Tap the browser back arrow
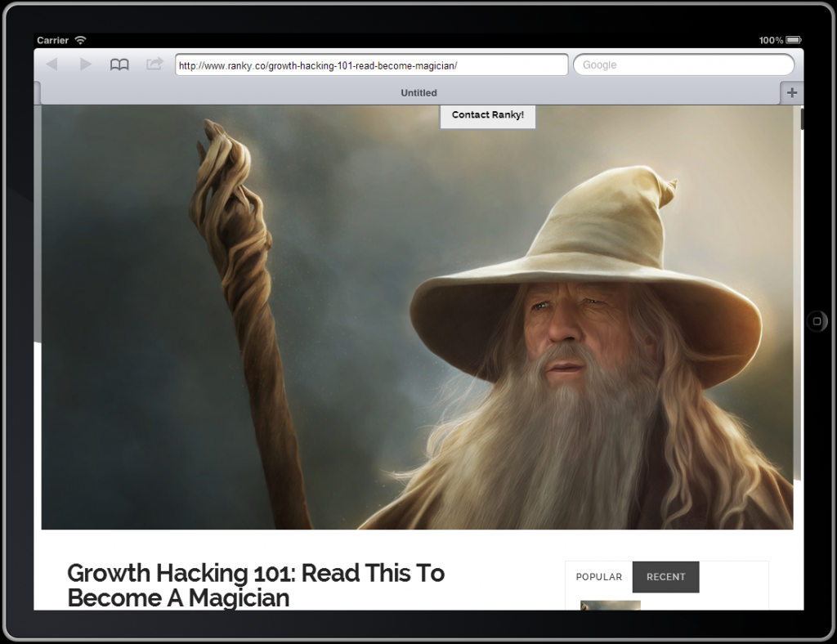Screen dimensions: 837x644 click(x=51, y=65)
